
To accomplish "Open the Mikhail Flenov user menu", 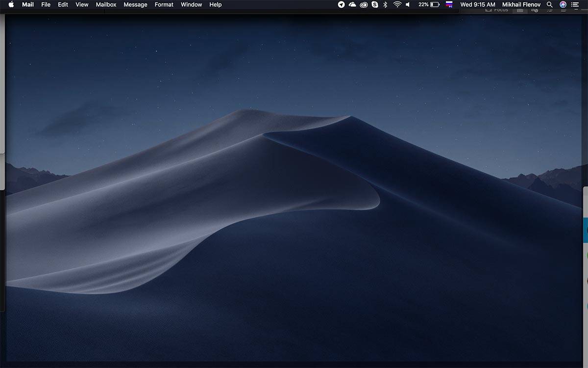I will (x=521, y=4).
